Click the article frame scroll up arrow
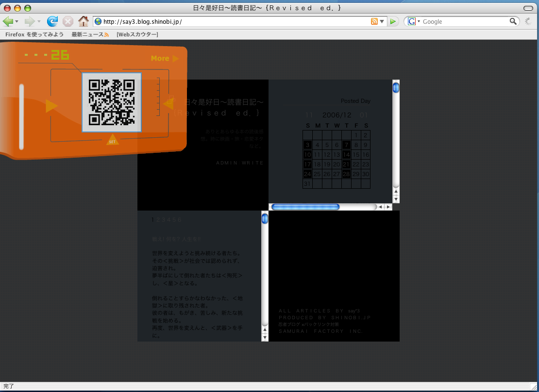 (265, 329)
